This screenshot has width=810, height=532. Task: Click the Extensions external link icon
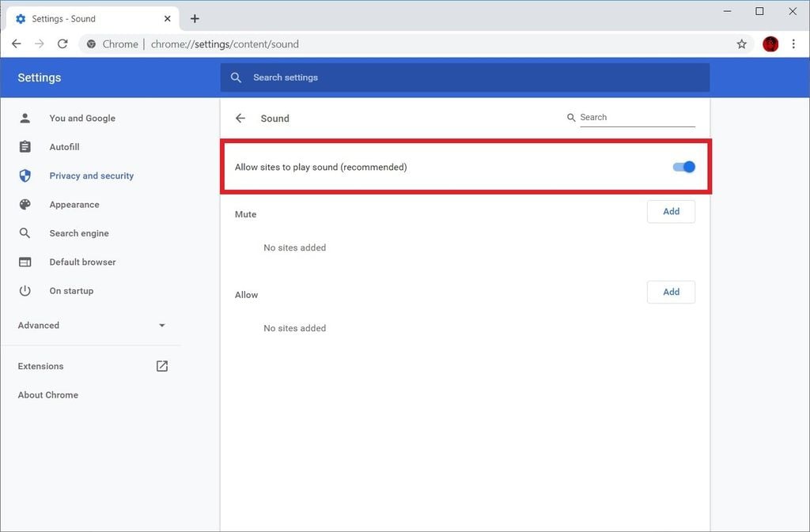click(x=161, y=366)
